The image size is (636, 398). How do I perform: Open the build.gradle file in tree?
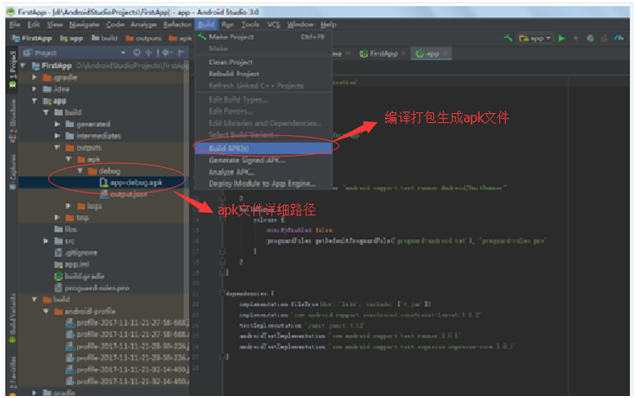point(84,276)
